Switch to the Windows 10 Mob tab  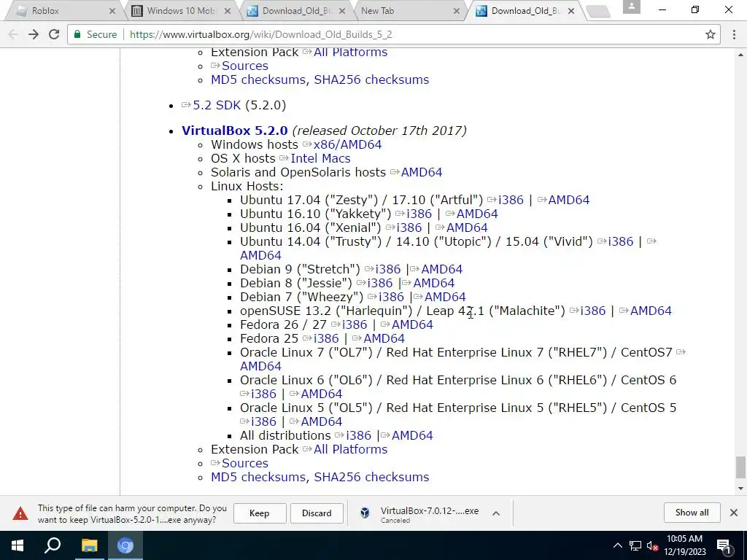(179, 10)
